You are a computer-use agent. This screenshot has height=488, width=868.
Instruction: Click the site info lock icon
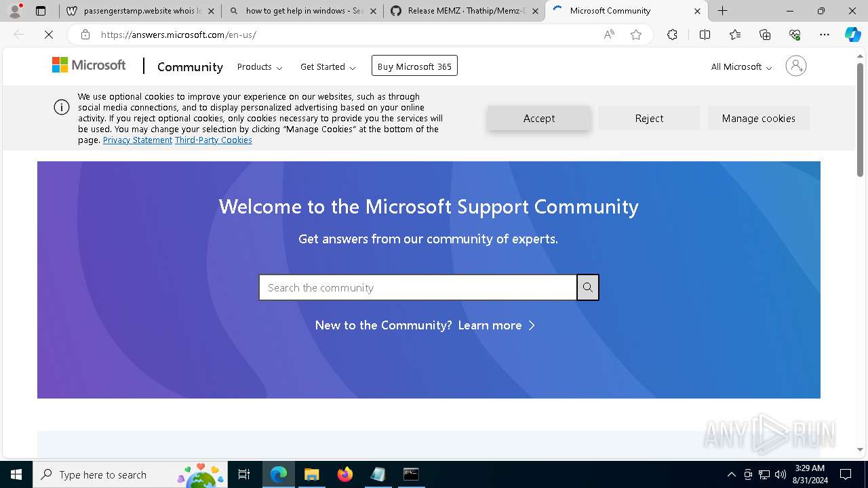pyautogui.click(x=85, y=35)
